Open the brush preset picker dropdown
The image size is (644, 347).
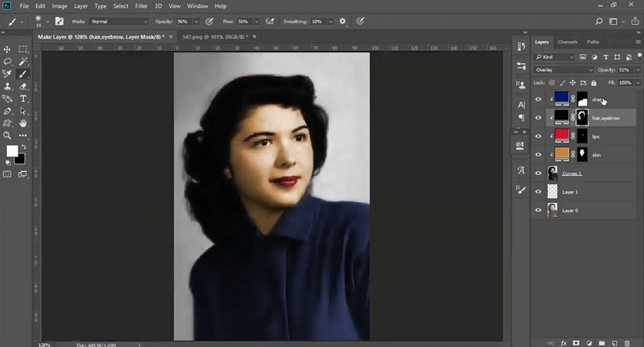tap(47, 22)
